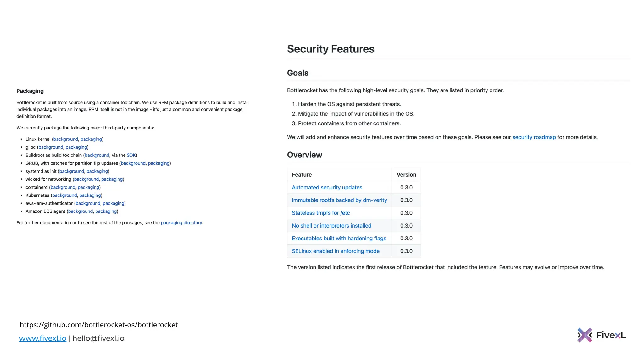The height and width of the screenshot is (362, 644).
Task: Click Stateless tmpfs for /etc link
Action: click(321, 213)
